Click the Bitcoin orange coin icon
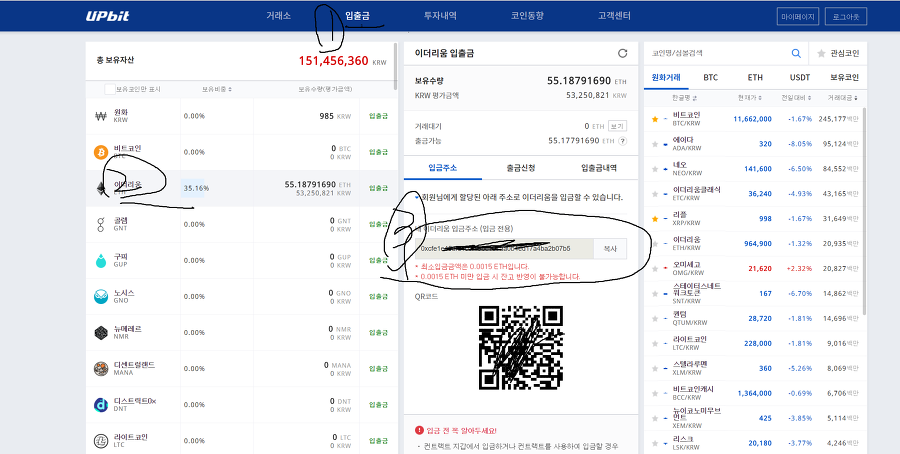This screenshot has height=454, width=900. (x=101, y=152)
